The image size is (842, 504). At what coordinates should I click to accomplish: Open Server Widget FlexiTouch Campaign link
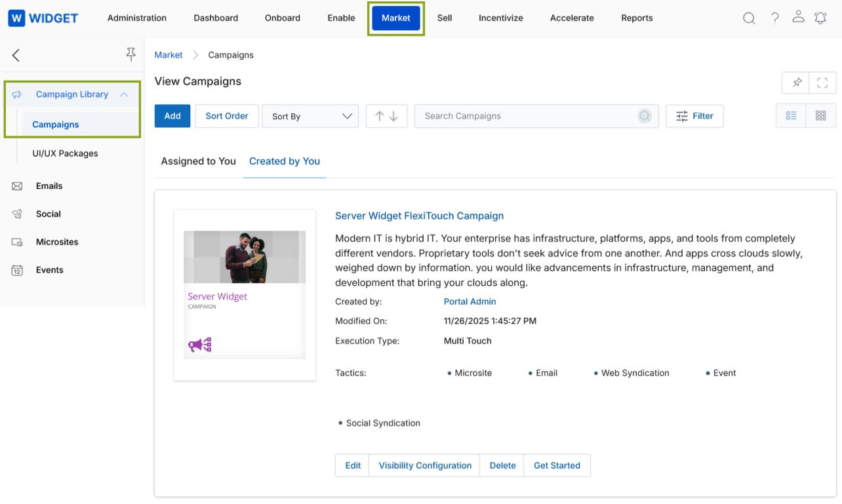pos(419,216)
